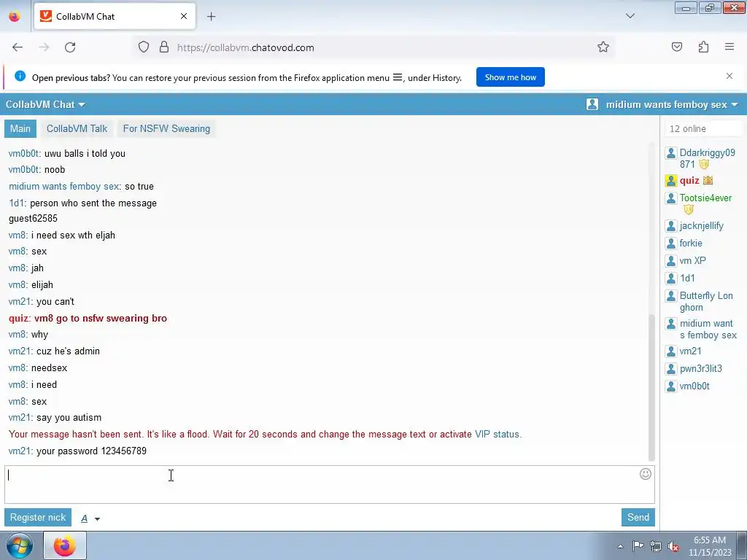The width and height of the screenshot is (747, 560).
Task: Click the avatar icon beside forkie
Action: click(671, 244)
